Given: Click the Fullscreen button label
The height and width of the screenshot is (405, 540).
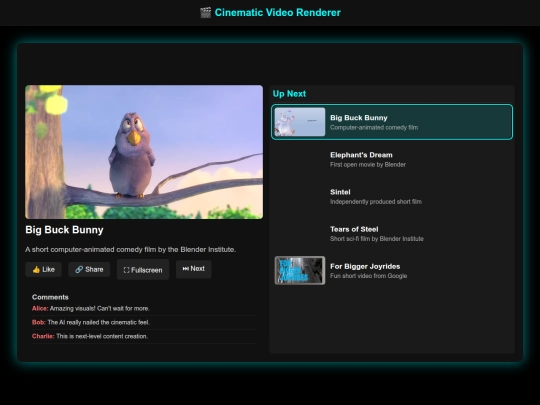Looking at the screenshot, I should click(147, 270).
